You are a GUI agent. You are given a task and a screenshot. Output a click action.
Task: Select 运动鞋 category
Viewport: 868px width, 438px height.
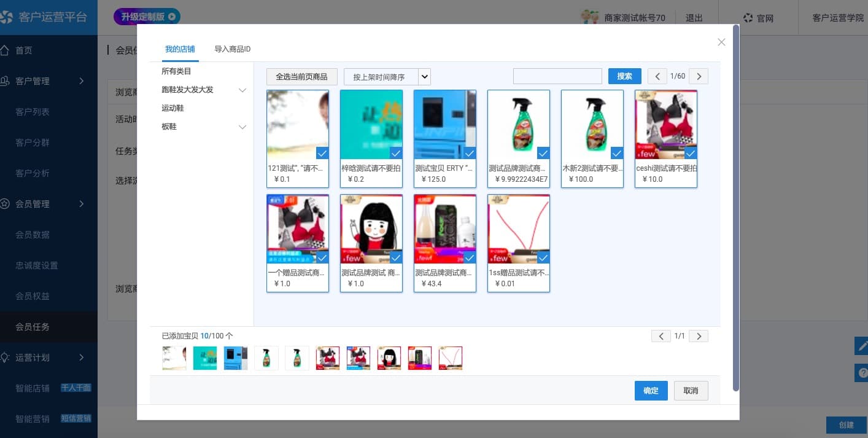click(x=172, y=108)
